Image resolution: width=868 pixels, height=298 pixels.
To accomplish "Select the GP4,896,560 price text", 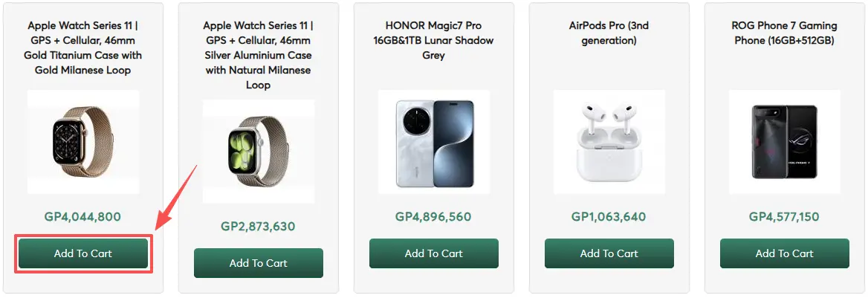I will 434,217.
